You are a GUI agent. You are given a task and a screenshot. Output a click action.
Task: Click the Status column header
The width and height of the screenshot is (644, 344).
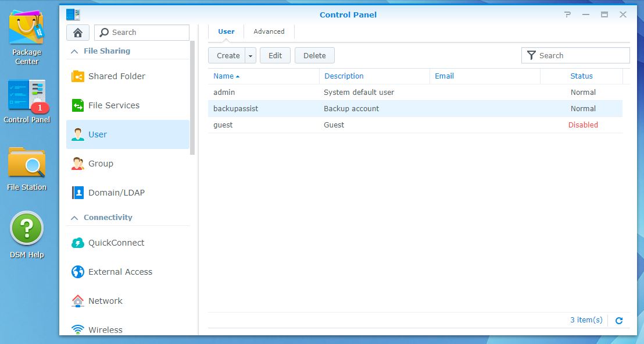click(582, 76)
